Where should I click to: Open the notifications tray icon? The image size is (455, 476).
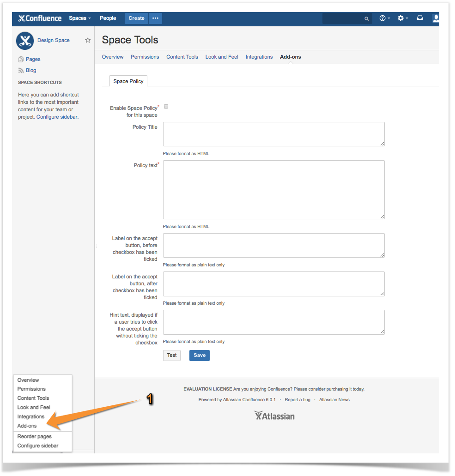420,18
